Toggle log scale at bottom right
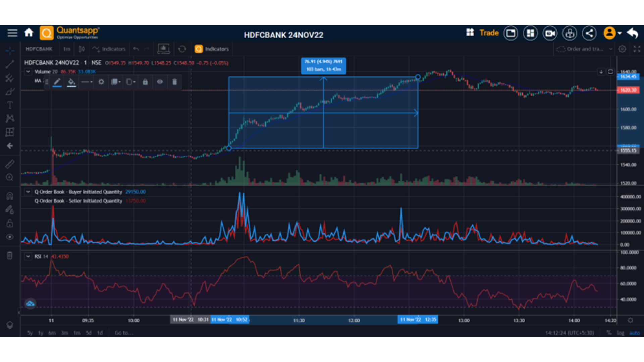 621,333
